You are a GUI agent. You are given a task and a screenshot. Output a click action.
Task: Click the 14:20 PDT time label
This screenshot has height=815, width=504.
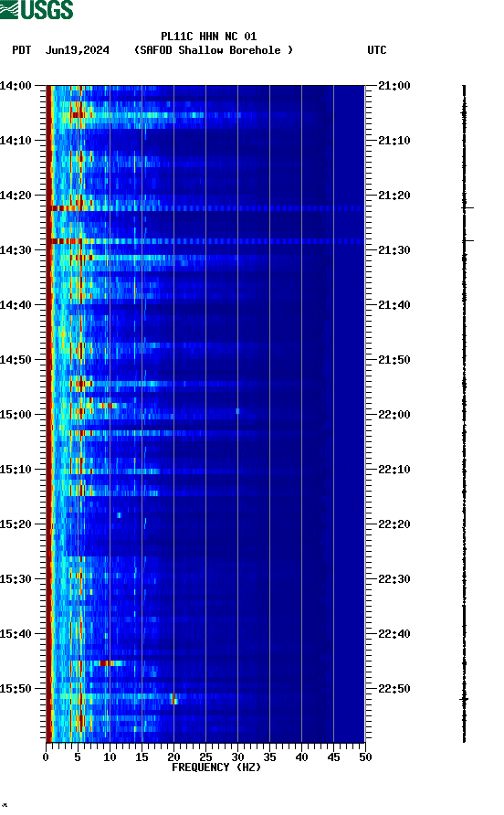(16, 195)
